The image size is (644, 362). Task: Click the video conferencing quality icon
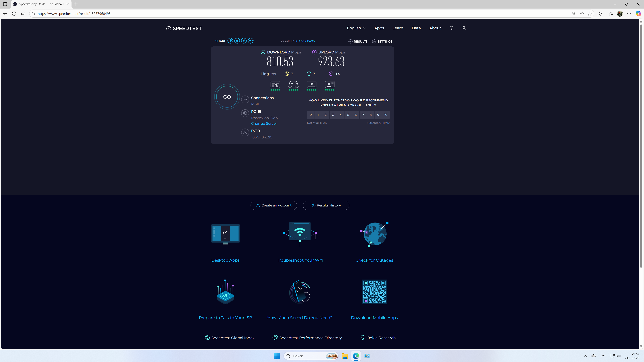pos(330,84)
